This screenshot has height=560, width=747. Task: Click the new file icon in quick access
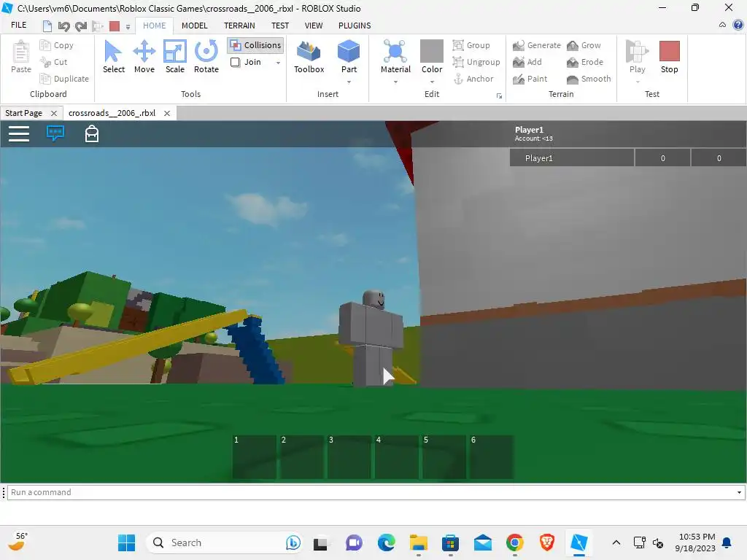(47, 26)
